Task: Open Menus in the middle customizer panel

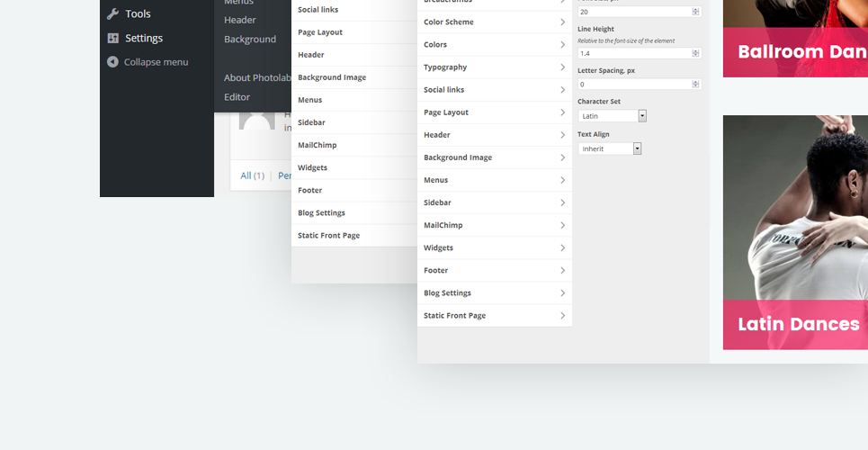Action: coord(354,100)
